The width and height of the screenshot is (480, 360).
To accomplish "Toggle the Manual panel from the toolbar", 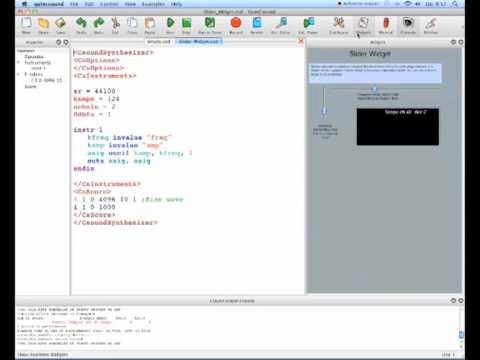I will (386, 26).
